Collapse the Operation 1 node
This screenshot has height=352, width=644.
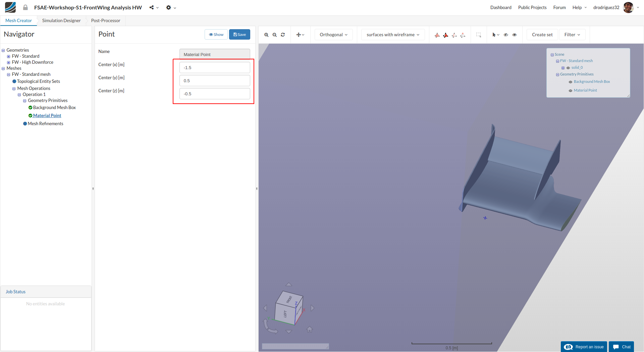click(x=19, y=95)
